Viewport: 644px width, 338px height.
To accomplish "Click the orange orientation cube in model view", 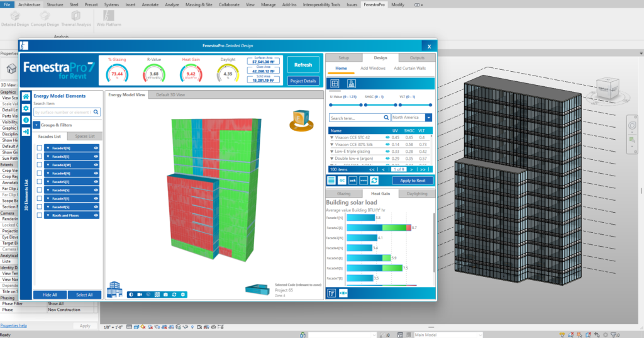I will pos(301,120).
